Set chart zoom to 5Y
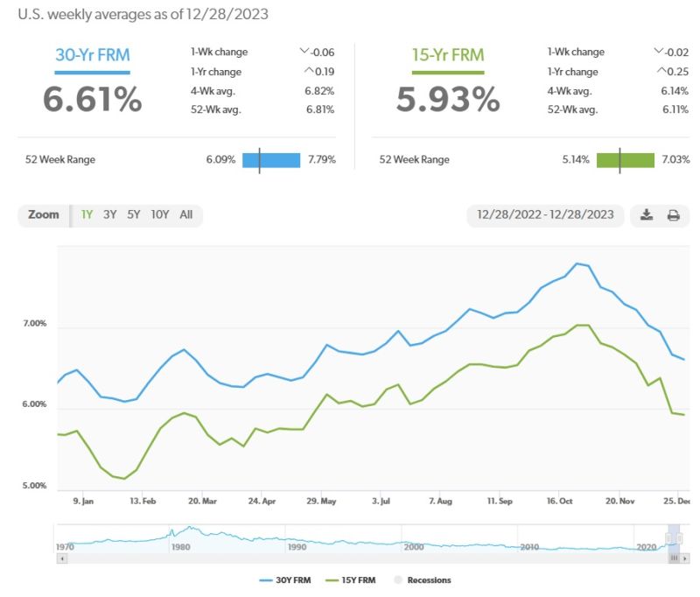The height and width of the screenshot is (597, 700). pos(133,214)
